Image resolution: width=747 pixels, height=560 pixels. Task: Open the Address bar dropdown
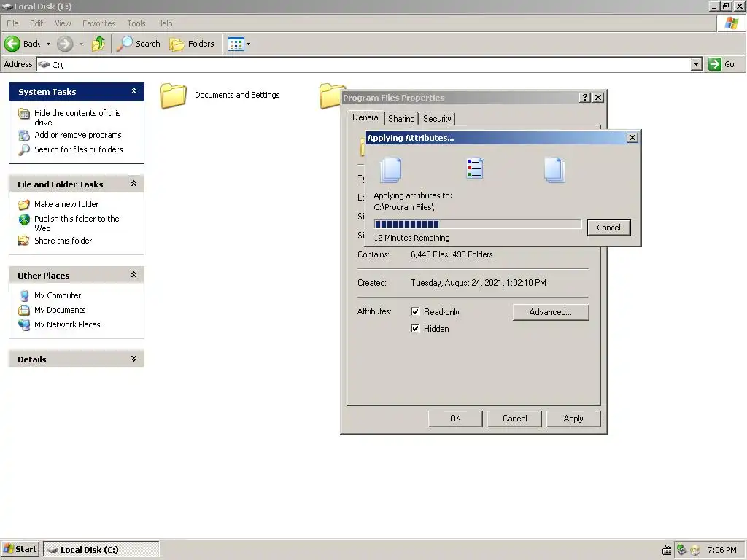coord(696,64)
